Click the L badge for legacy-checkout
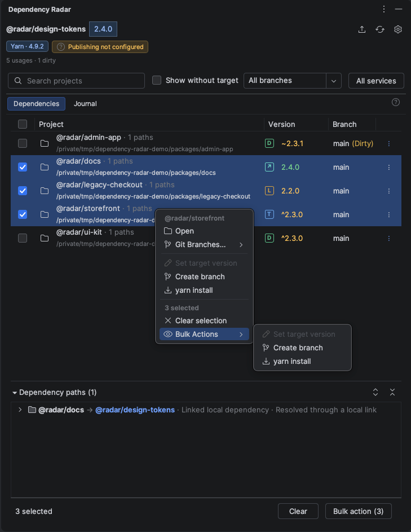 click(x=269, y=191)
